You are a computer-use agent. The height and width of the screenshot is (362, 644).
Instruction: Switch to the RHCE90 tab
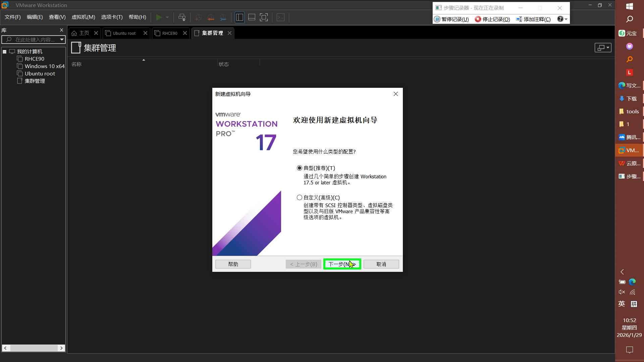coord(169,33)
